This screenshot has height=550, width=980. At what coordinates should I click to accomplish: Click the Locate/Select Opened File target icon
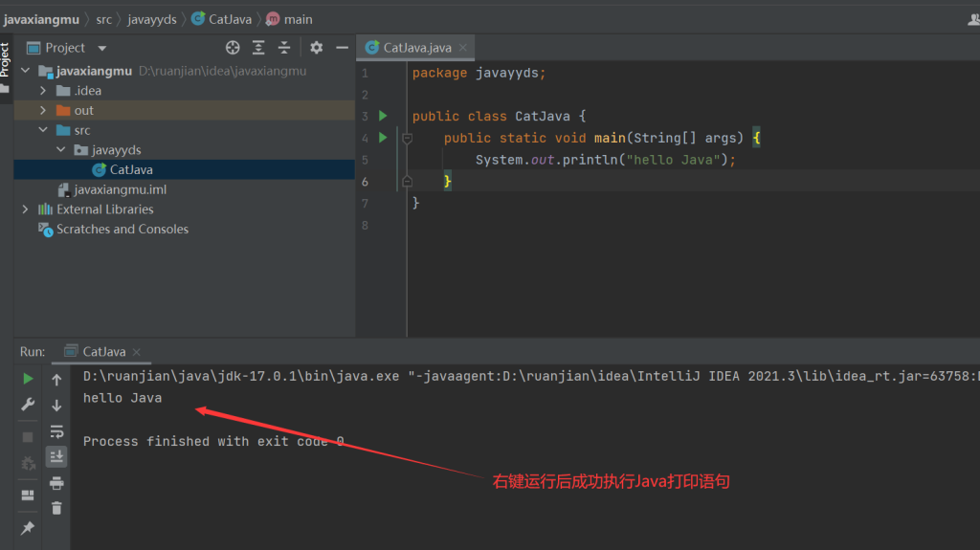pyautogui.click(x=233, y=48)
